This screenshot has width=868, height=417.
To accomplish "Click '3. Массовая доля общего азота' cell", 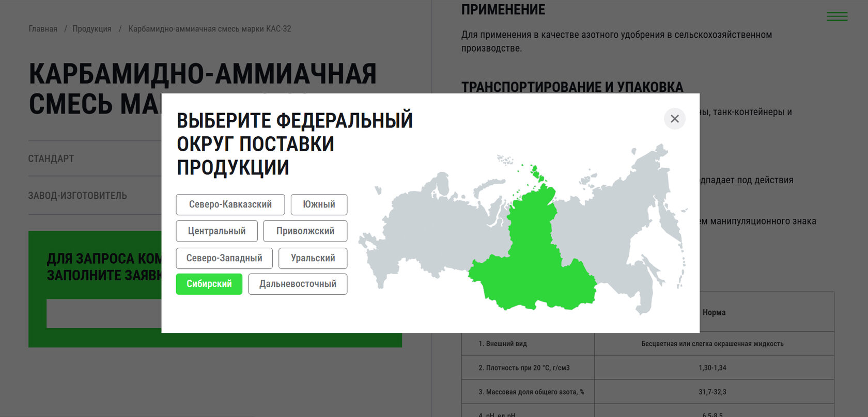I will click(x=528, y=392).
